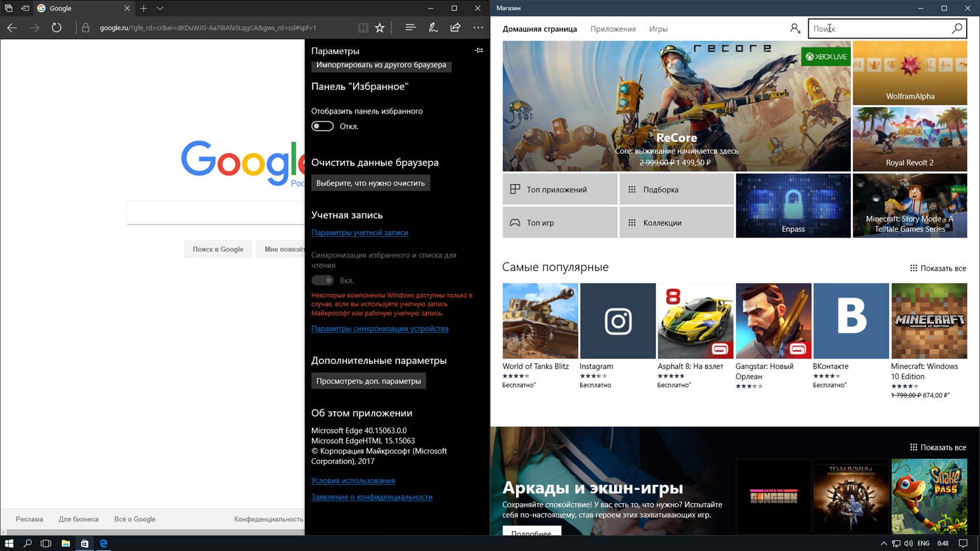
Task: Click Выберите, что нужно очистить button
Action: (371, 183)
